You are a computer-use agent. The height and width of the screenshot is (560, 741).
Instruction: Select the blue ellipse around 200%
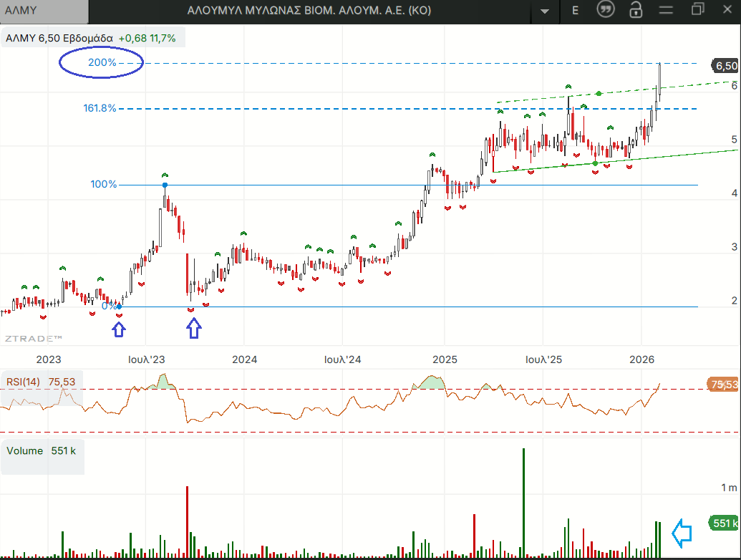(101, 63)
